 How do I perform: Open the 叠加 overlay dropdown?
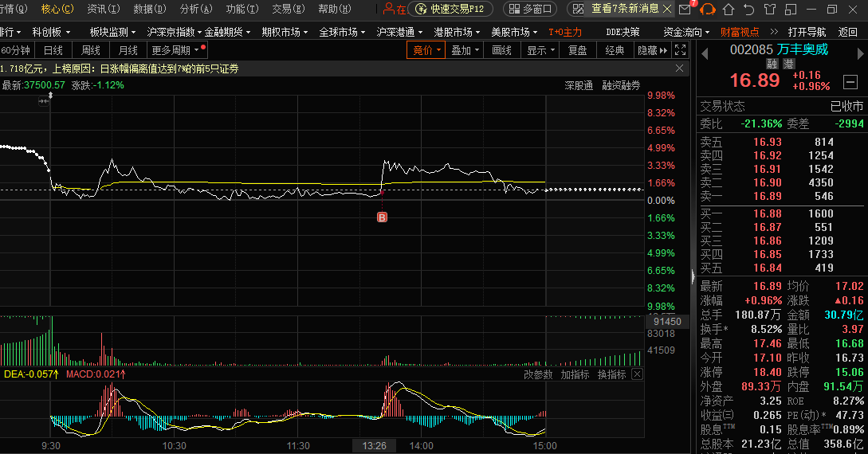coord(464,50)
